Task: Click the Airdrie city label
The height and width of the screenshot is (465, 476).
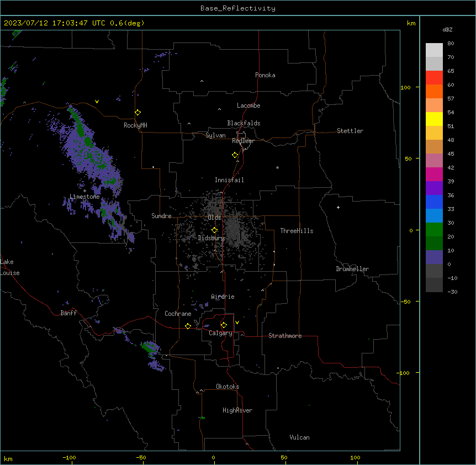Action: point(223,297)
